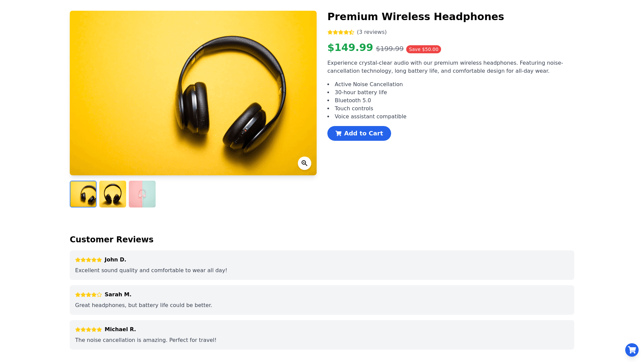This screenshot has height=362, width=644.
Task: Click the Premium Wireless Headphones title
Action: pyautogui.click(x=416, y=17)
